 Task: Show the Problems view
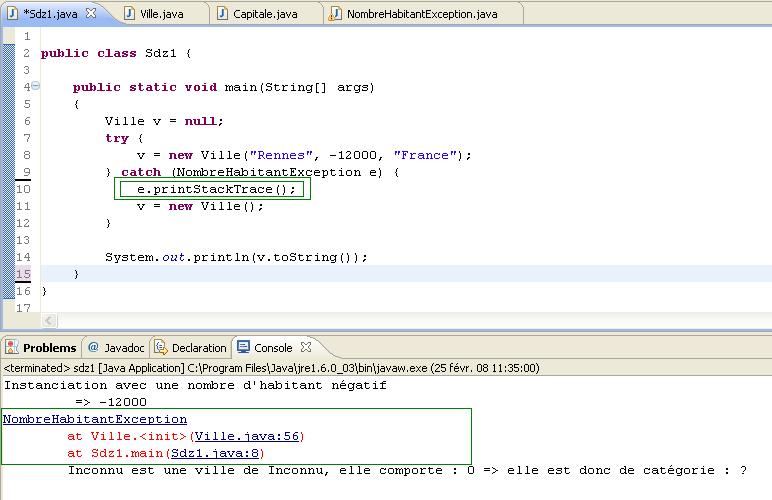(49, 348)
